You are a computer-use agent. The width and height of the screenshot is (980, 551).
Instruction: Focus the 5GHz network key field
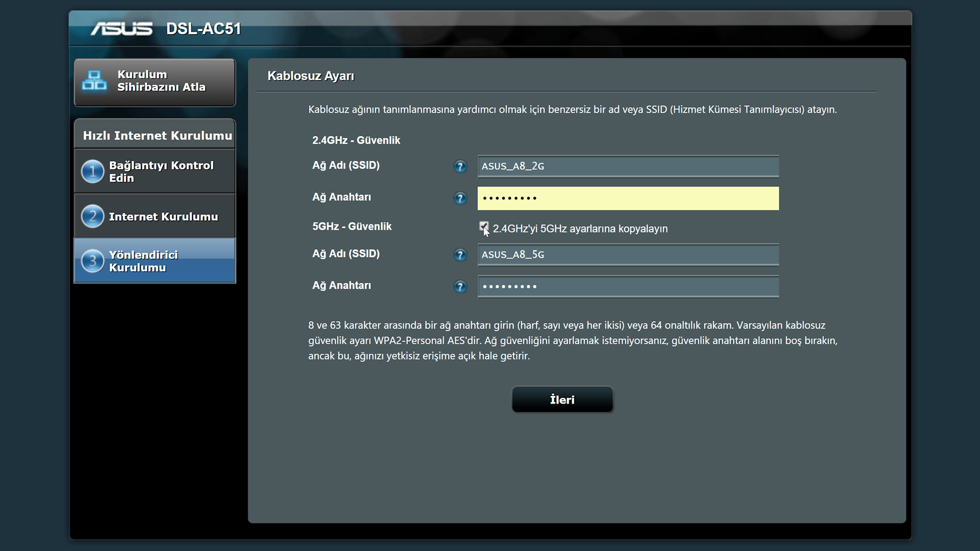(628, 286)
